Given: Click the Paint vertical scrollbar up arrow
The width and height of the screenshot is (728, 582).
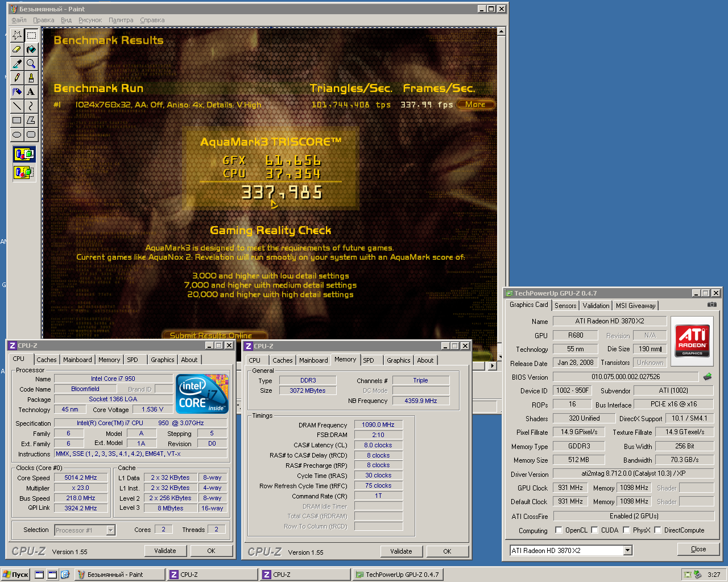Looking at the screenshot, I should [x=501, y=31].
